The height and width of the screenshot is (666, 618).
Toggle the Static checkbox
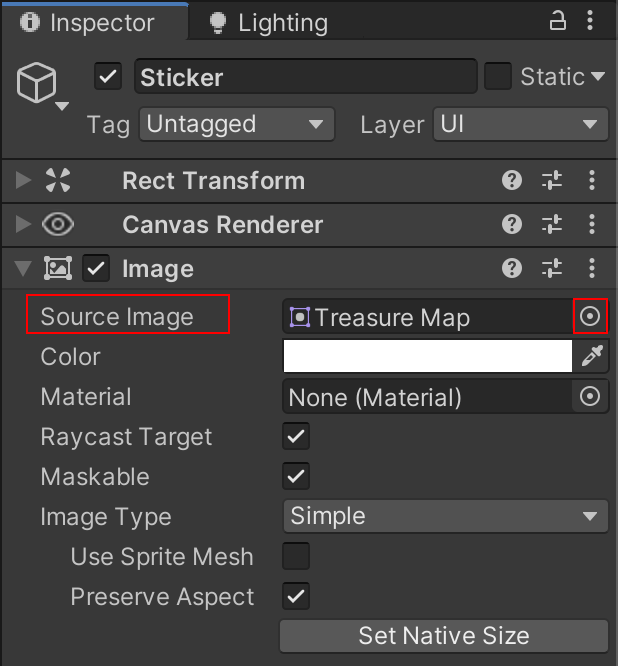[x=498, y=77]
